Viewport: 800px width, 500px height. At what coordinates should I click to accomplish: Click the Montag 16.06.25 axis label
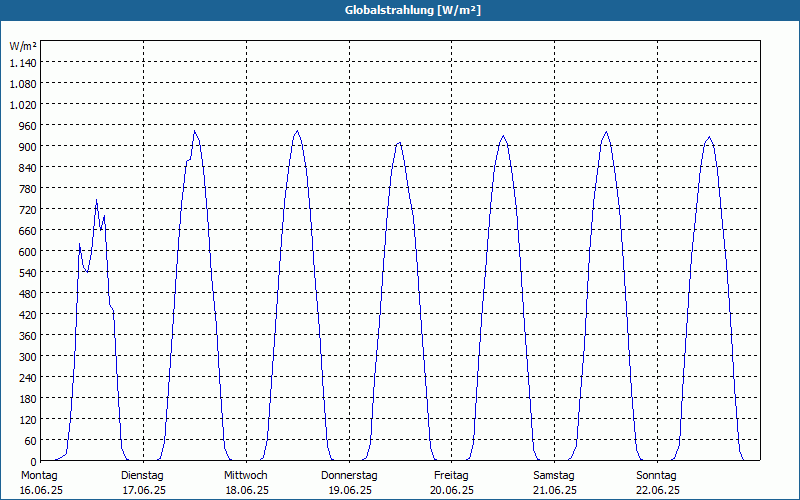(x=41, y=483)
